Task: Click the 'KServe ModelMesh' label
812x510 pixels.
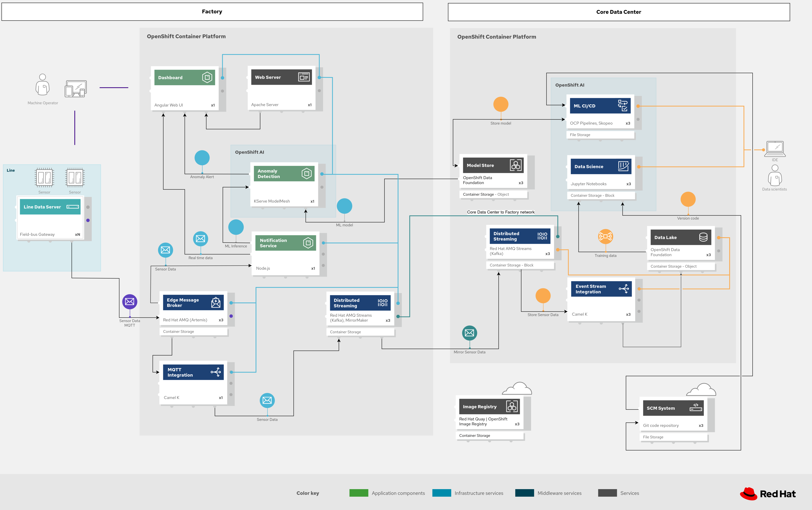Action: [x=272, y=201]
